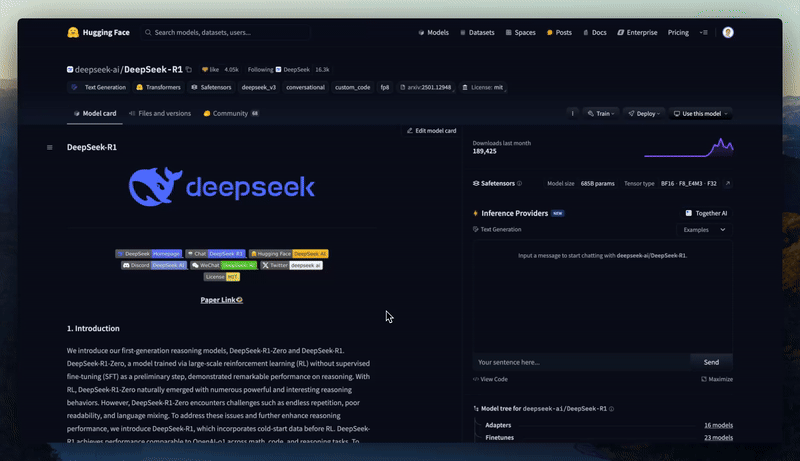Open the Examples dropdown

[705, 229]
